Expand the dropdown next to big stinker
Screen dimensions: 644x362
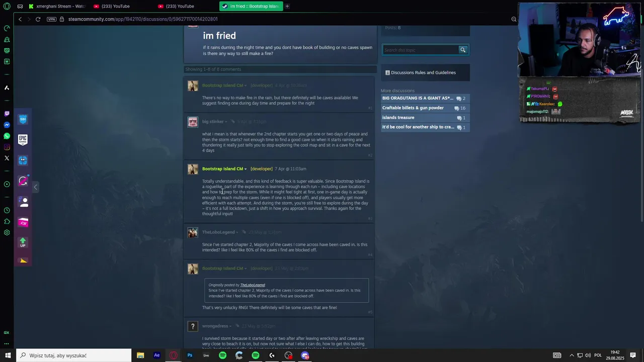click(226, 122)
